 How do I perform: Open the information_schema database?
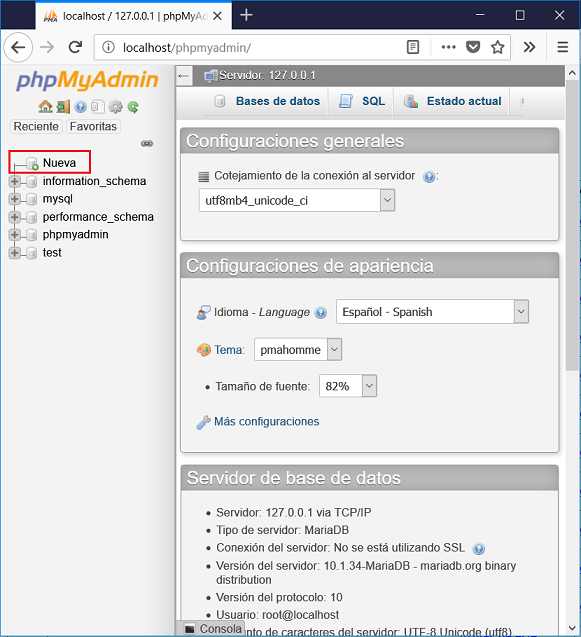click(x=94, y=181)
